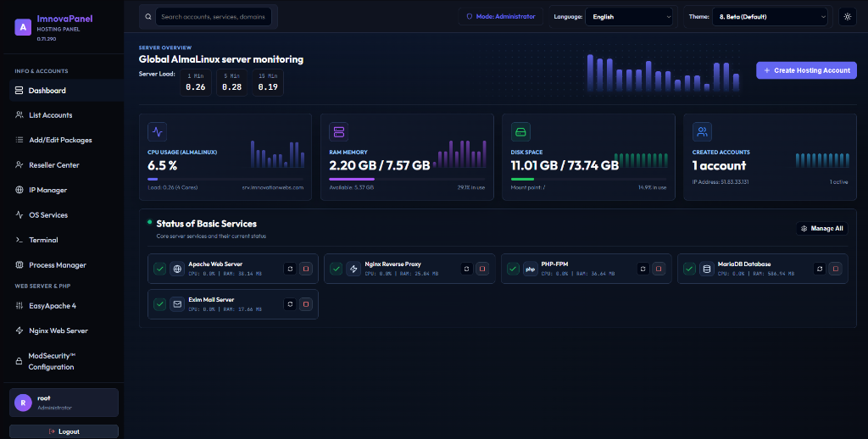868x439 pixels.
Task: Stop the PHP-FPM service
Action: (x=659, y=269)
